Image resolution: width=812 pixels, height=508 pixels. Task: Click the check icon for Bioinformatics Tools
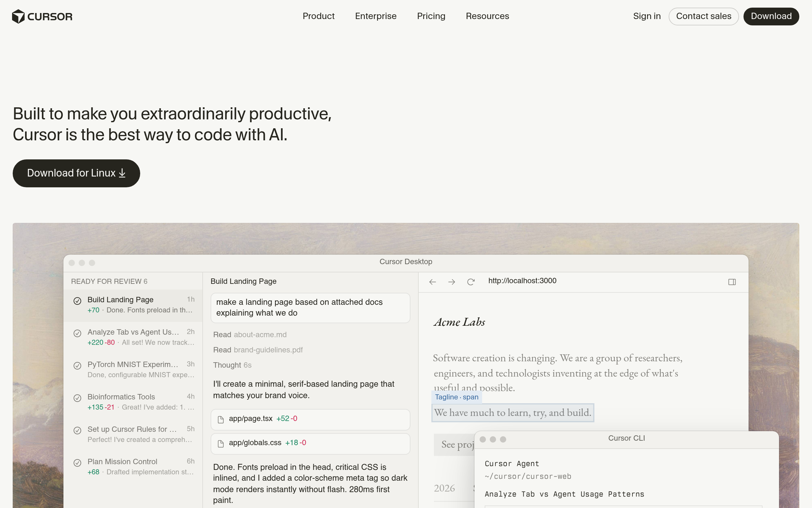[77, 398]
